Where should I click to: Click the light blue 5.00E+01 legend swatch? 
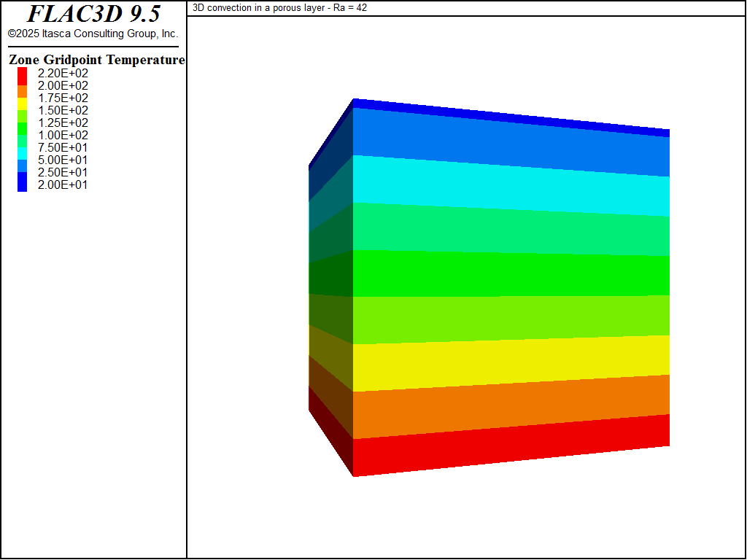(x=22, y=166)
